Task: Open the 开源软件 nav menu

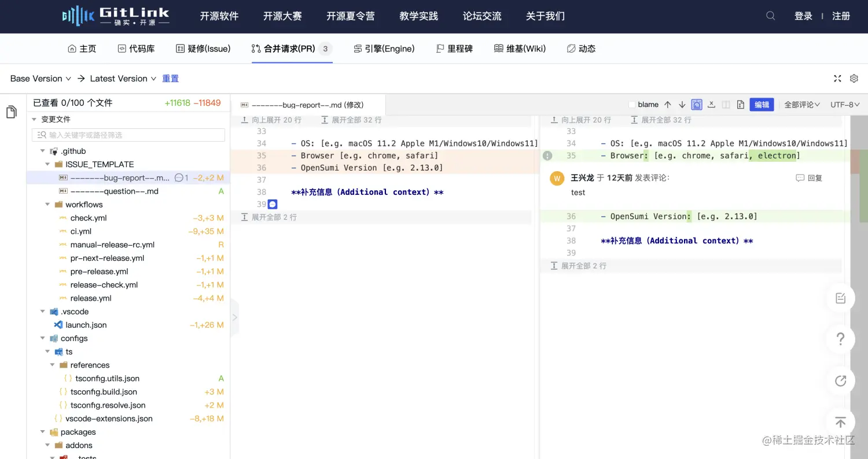Action: click(219, 16)
